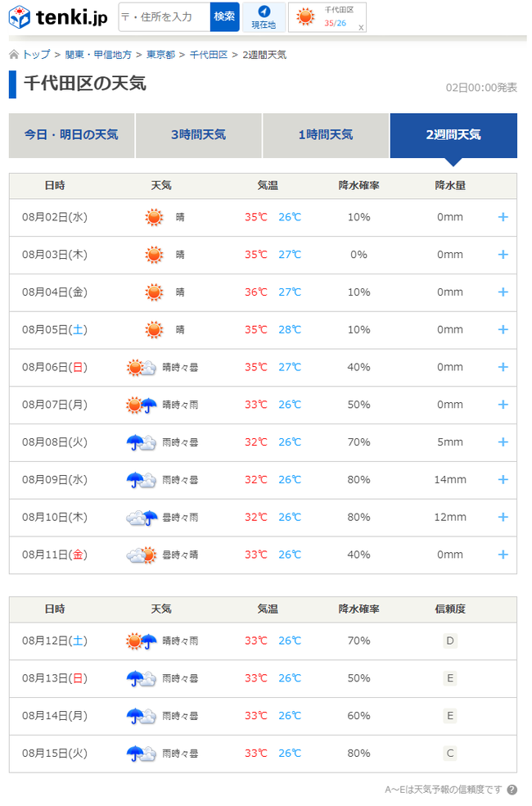Expand the 08月09日(水) forecast details
Viewport: 532px width, 806px height.
[x=503, y=479]
